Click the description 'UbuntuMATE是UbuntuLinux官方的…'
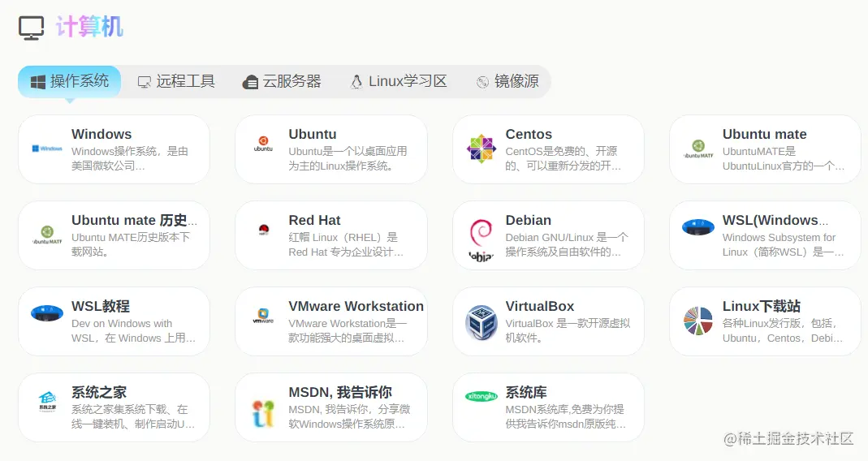This screenshot has width=868, height=461. [x=784, y=158]
